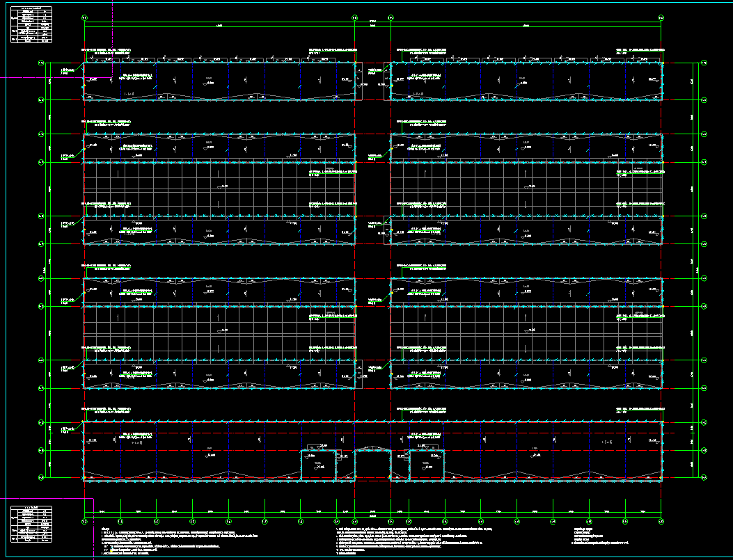Select the legend table in top-left corner
733x560 pixels.
(x=31, y=25)
